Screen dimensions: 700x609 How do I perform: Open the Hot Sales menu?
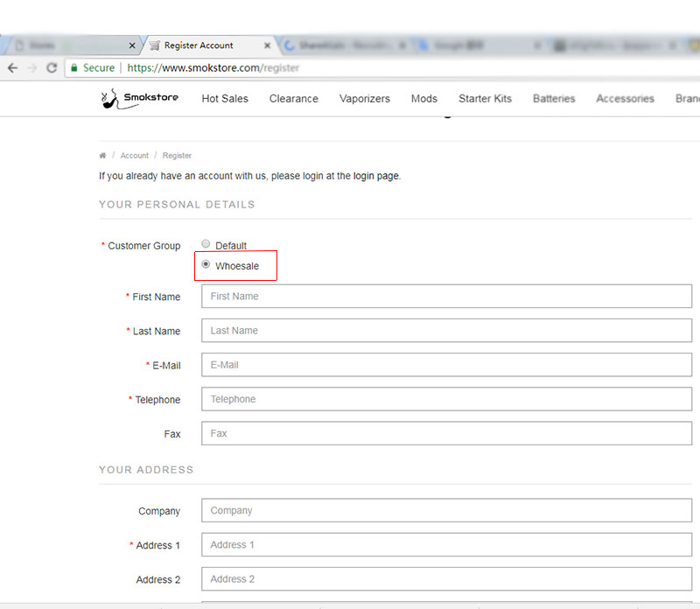point(225,99)
